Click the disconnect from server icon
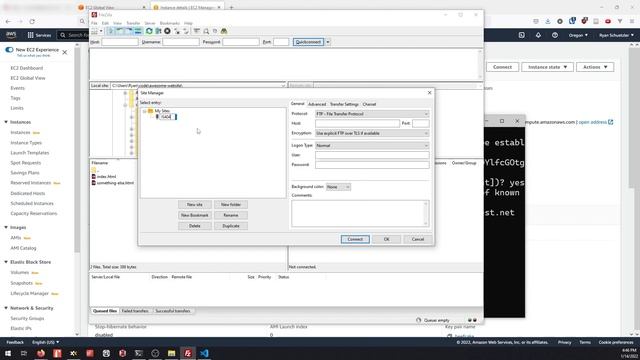 (x=177, y=31)
